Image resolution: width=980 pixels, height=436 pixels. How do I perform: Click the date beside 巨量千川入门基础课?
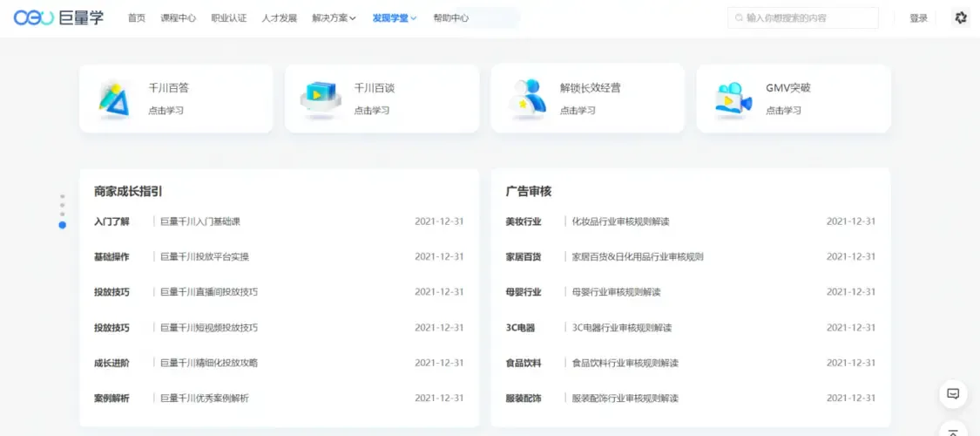point(439,221)
